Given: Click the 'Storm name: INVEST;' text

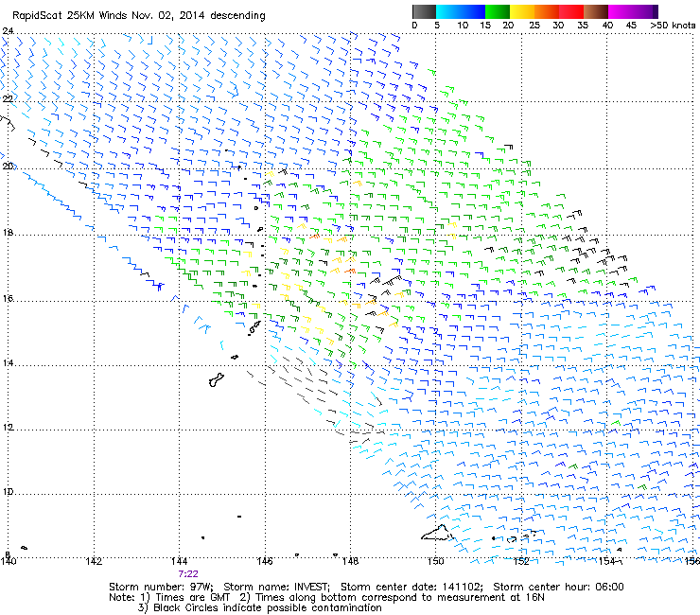Looking at the screenshot, I should pos(276,587).
